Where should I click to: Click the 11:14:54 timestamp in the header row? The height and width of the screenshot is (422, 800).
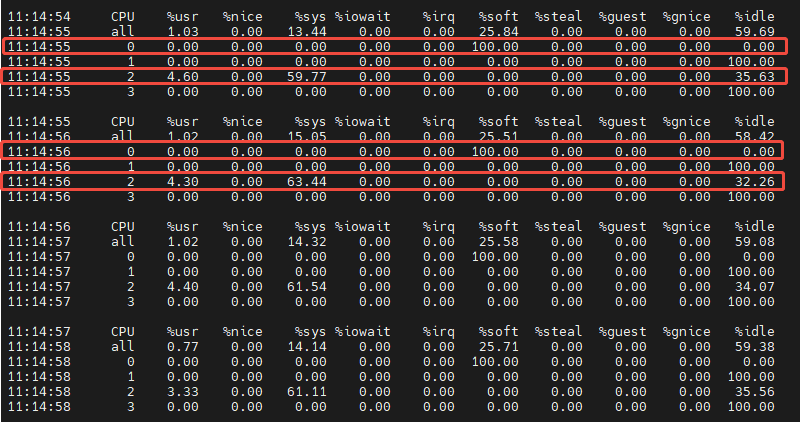tap(39, 17)
